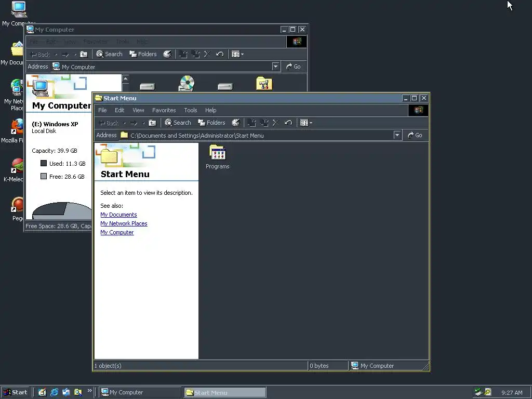Click Up folder icon in Start Menu toolbar
The width and height of the screenshot is (532, 399).
click(x=152, y=123)
